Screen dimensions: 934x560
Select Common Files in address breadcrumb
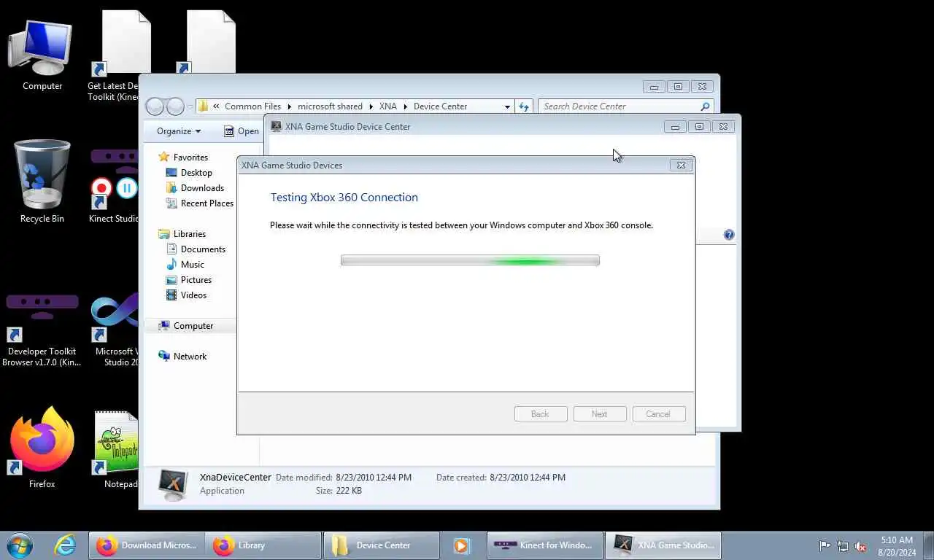(253, 106)
